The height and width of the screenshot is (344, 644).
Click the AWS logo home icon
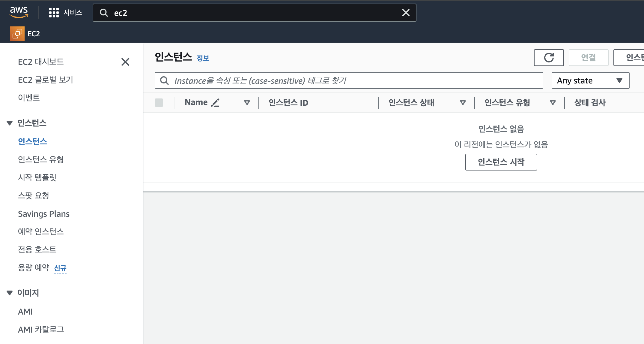coord(19,12)
